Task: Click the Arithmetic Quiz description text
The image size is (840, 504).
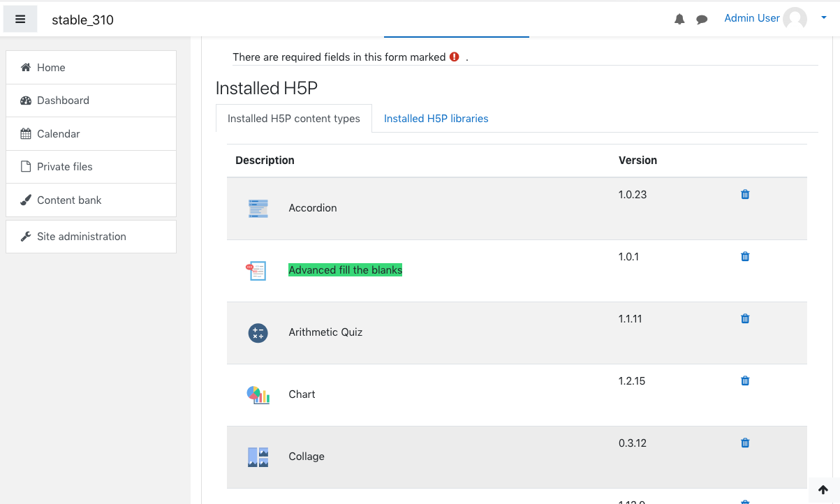Action: (x=325, y=332)
